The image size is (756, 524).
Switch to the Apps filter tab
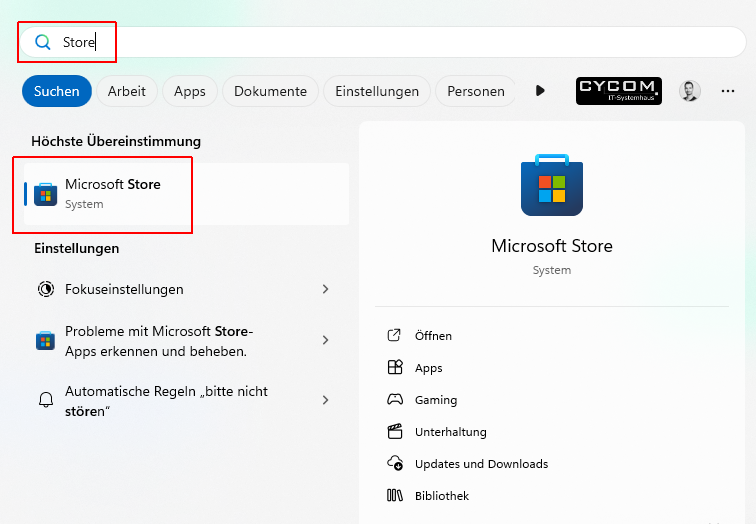click(x=190, y=91)
